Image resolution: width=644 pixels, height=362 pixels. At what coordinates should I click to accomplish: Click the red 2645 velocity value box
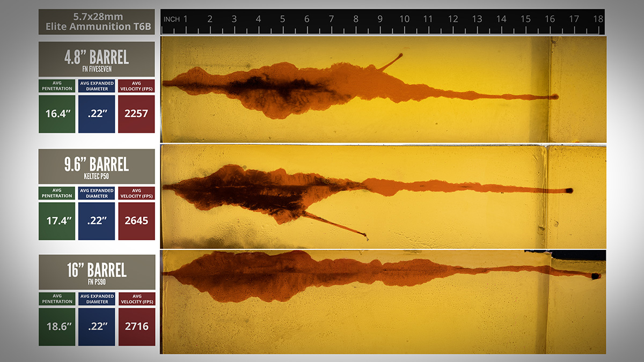pyautogui.click(x=136, y=221)
